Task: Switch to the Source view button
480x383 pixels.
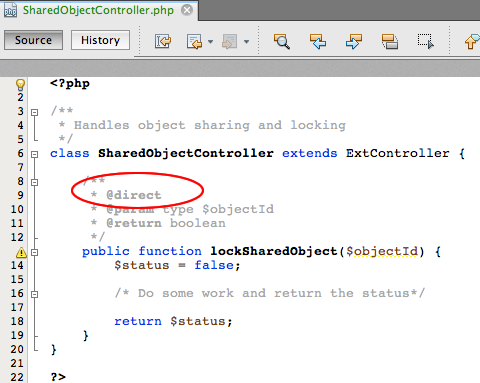Action: click(x=33, y=40)
